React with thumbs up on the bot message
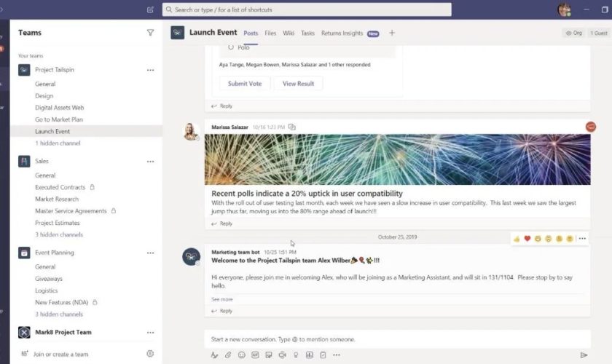This screenshot has height=364, width=612. pyautogui.click(x=517, y=239)
